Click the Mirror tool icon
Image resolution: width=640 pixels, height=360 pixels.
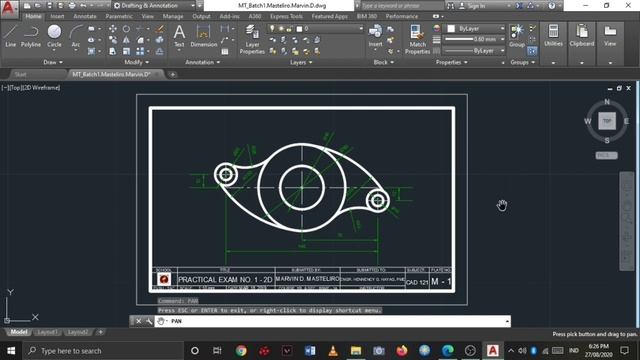126,40
